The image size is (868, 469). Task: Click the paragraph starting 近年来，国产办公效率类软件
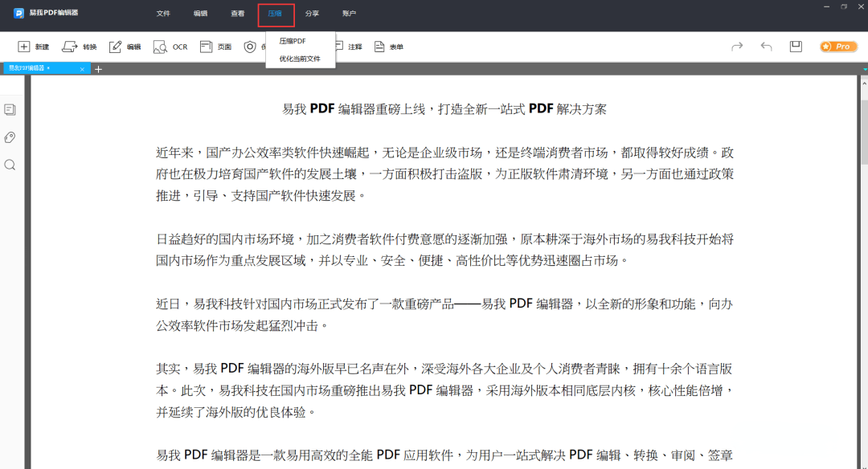pos(444,173)
